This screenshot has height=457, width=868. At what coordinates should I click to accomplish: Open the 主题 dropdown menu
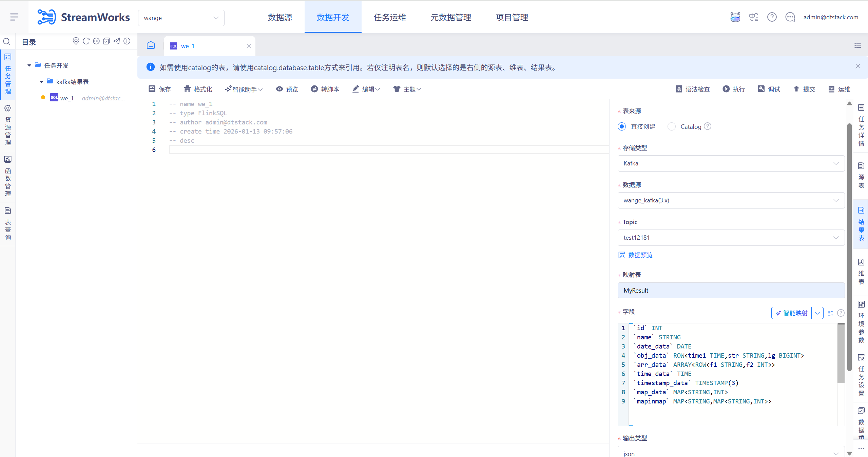pyautogui.click(x=407, y=89)
